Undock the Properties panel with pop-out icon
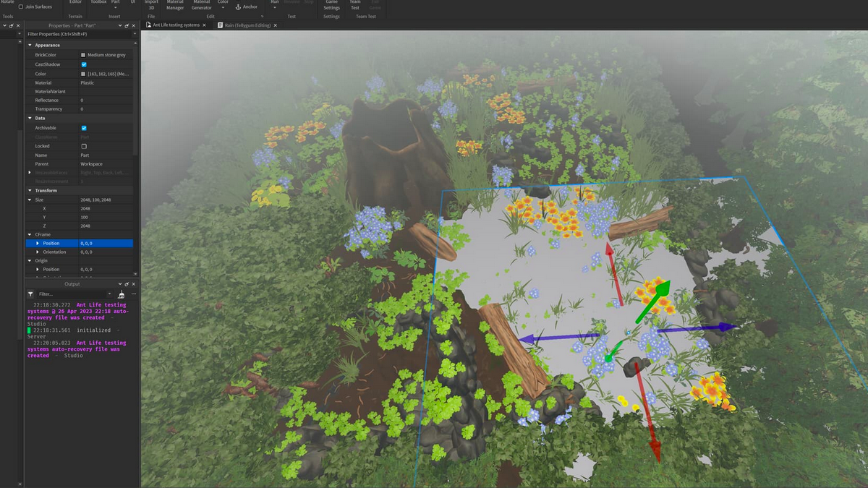This screenshot has width=868, height=488. pos(127,25)
